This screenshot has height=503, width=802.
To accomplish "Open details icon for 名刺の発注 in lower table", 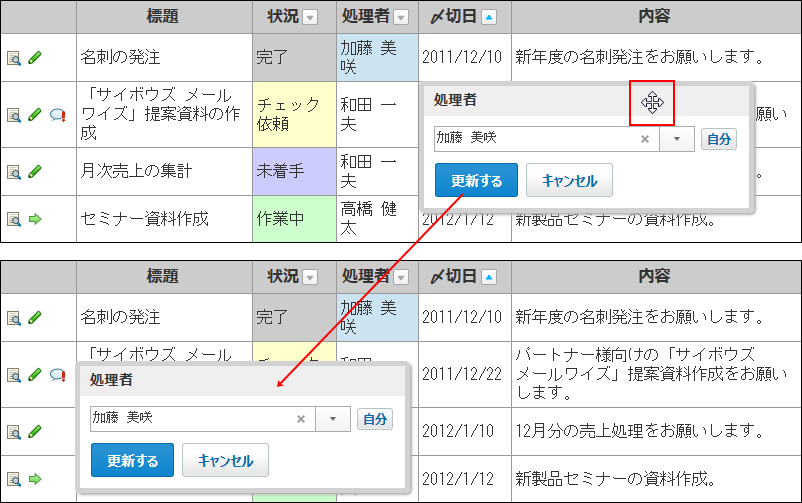I will (14, 318).
